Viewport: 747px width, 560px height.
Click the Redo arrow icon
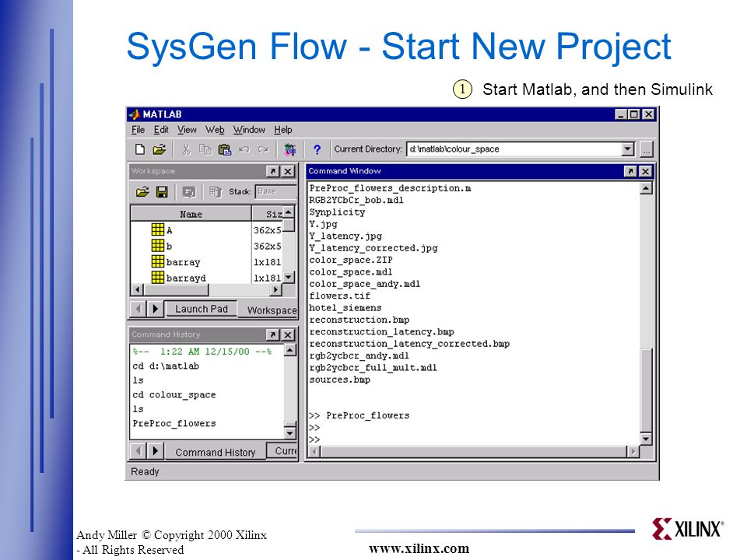tap(263, 149)
